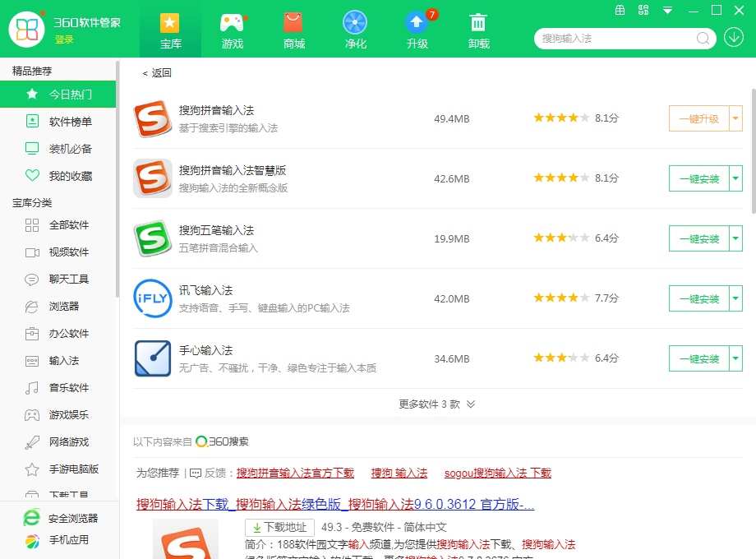
Task: Open the 搜狗拼音输入法 title text
Action: [216, 110]
